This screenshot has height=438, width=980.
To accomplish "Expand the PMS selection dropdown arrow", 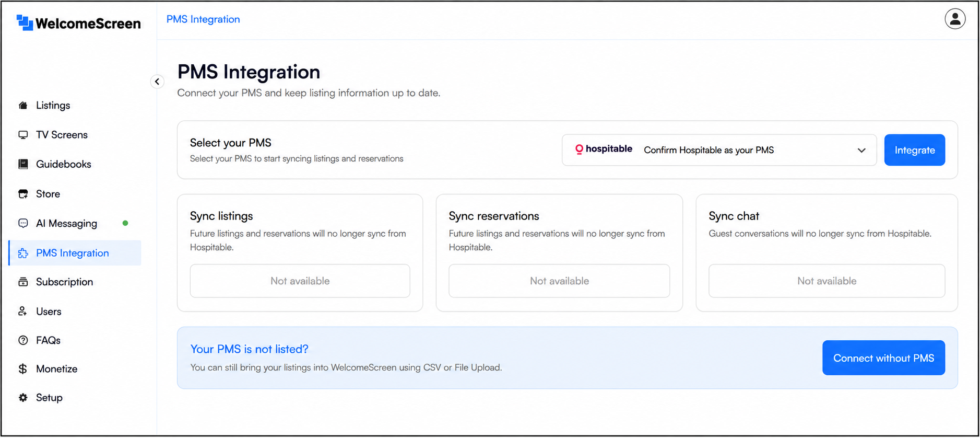I will (861, 151).
